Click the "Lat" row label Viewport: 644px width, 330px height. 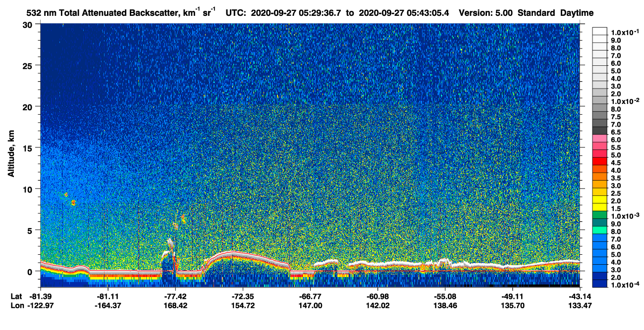pos(15,296)
